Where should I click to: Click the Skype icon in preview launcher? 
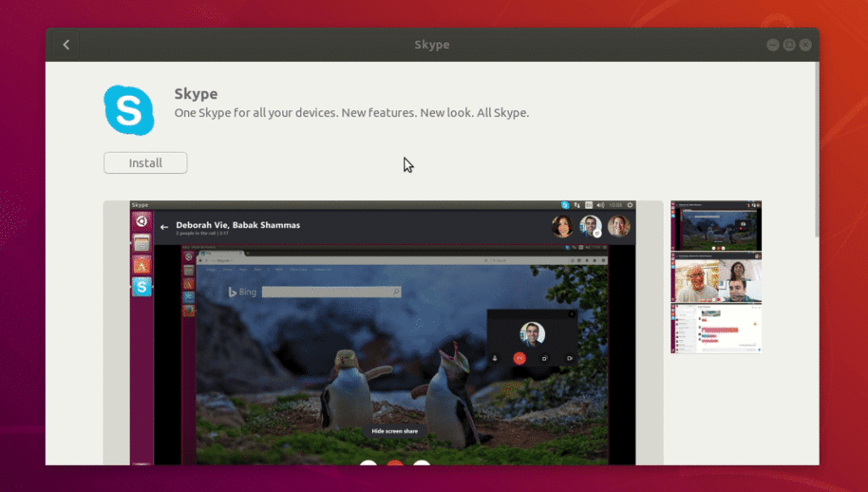(142, 287)
